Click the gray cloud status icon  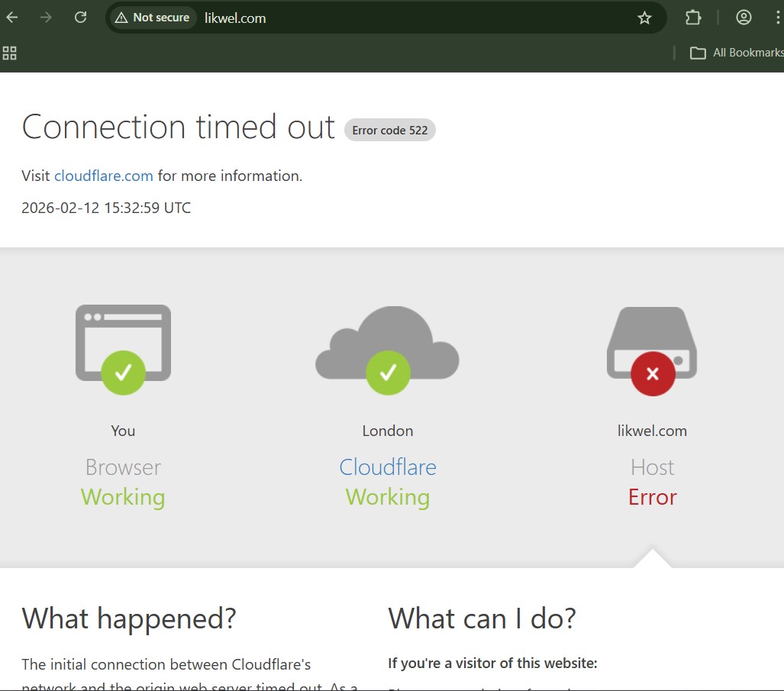[388, 336]
